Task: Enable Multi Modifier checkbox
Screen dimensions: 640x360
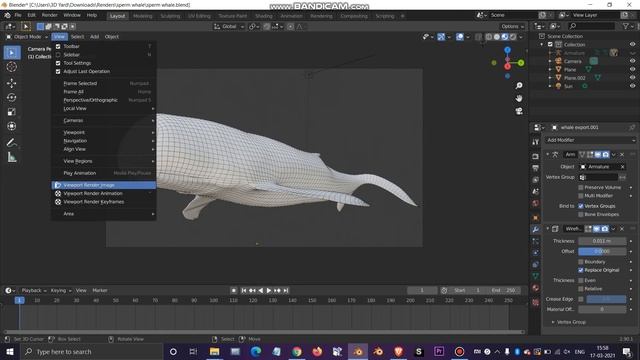Action: (x=581, y=196)
